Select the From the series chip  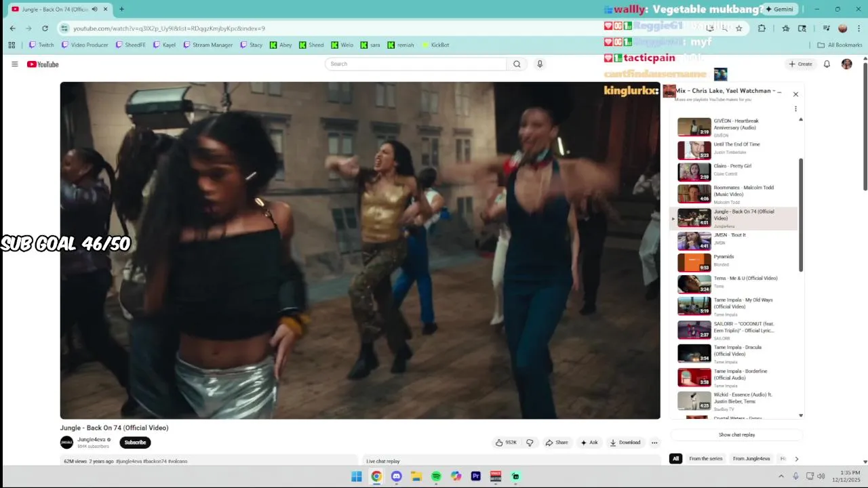(706, 459)
